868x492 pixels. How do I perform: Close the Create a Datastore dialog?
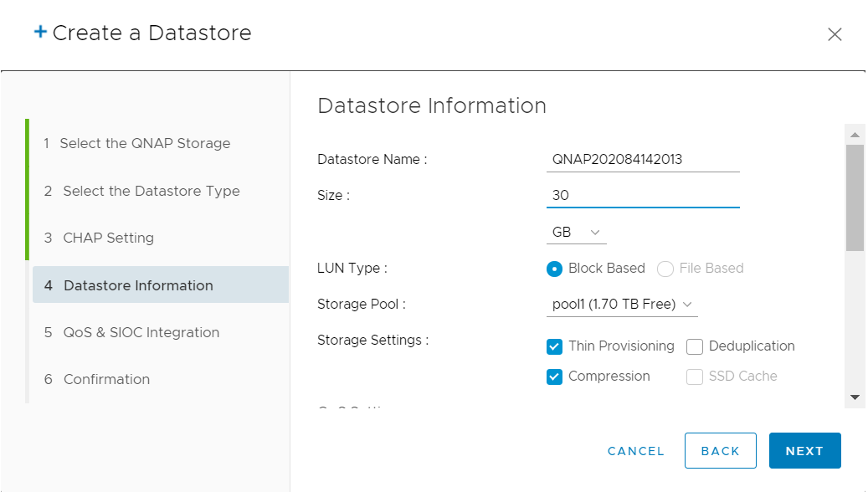[835, 34]
